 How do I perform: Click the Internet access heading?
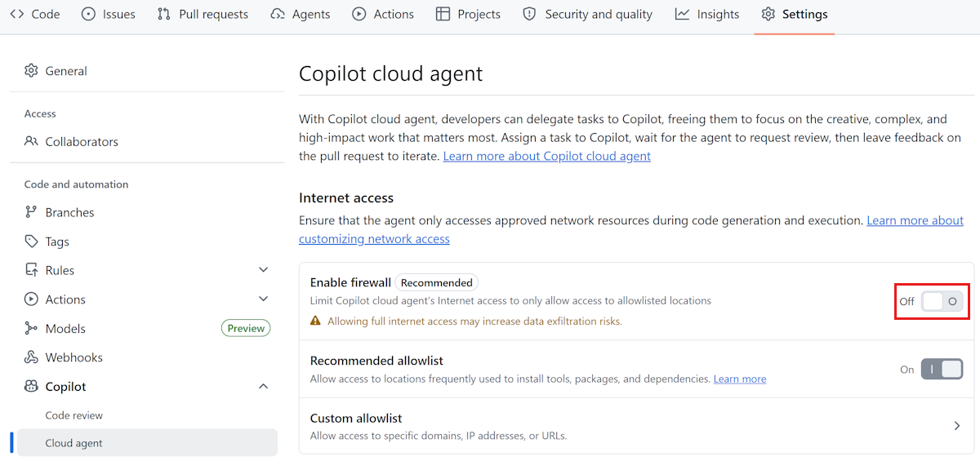click(x=346, y=197)
